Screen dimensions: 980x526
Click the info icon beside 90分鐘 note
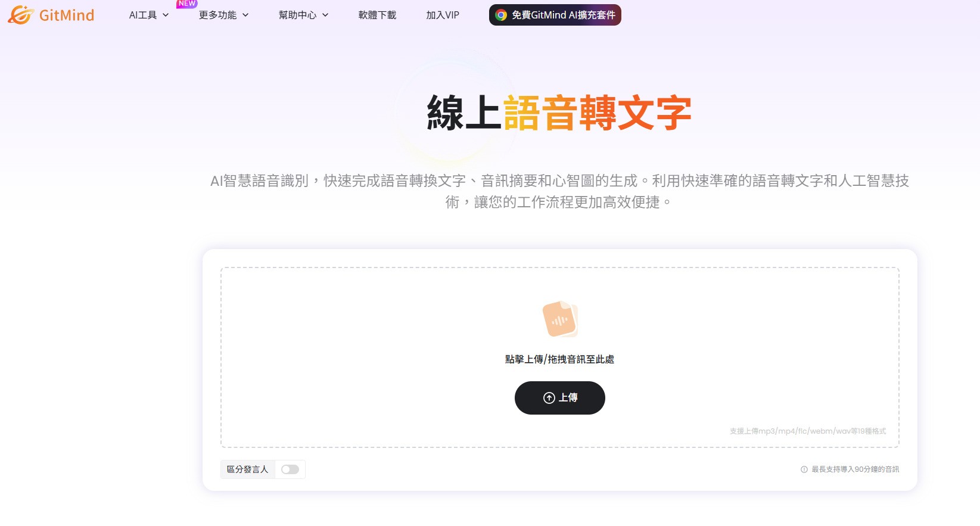tap(804, 469)
